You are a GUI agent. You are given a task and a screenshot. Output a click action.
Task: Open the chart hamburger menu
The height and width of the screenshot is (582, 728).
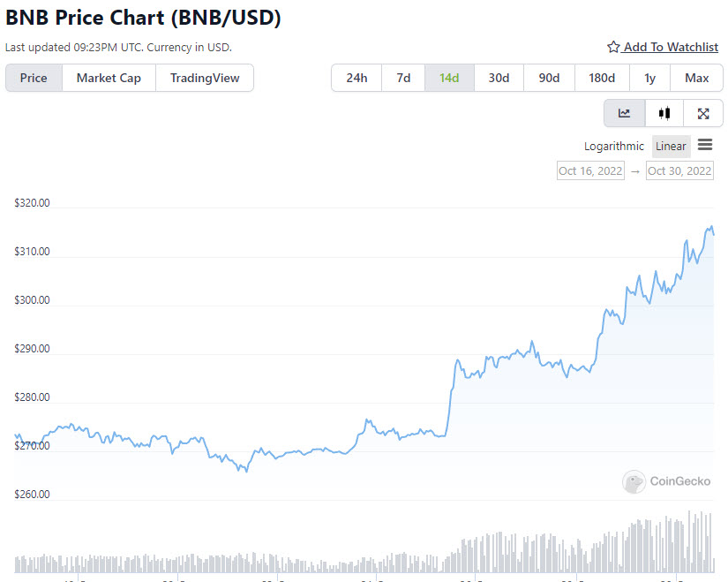(x=705, y=145)
